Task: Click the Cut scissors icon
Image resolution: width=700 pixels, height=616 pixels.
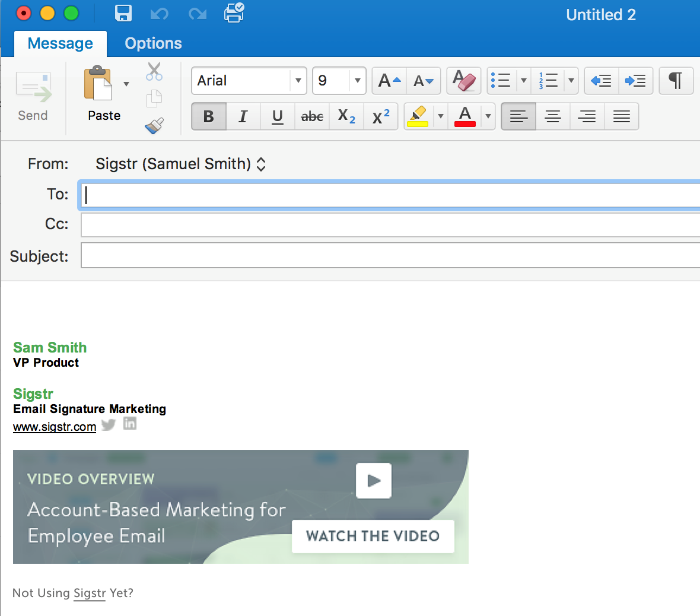Action: [154, 71]
